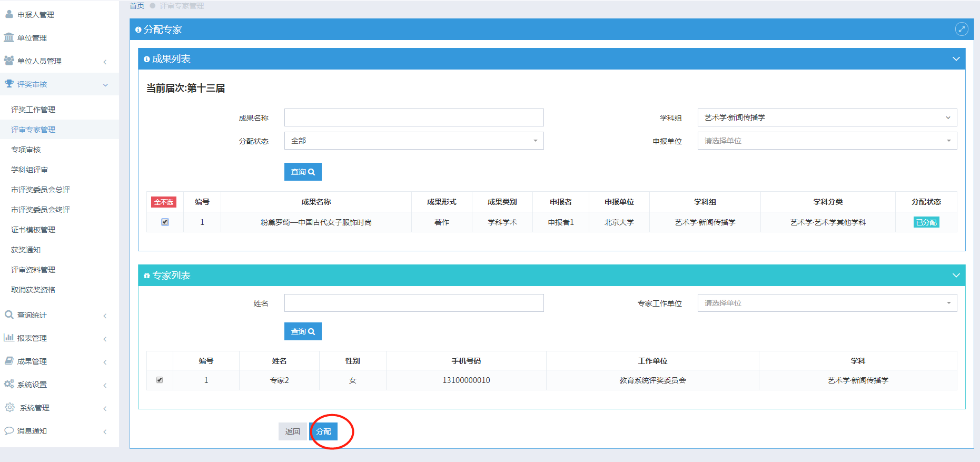Click the 分配 button
Screen dimensions: 980x462
pos(323,431)
